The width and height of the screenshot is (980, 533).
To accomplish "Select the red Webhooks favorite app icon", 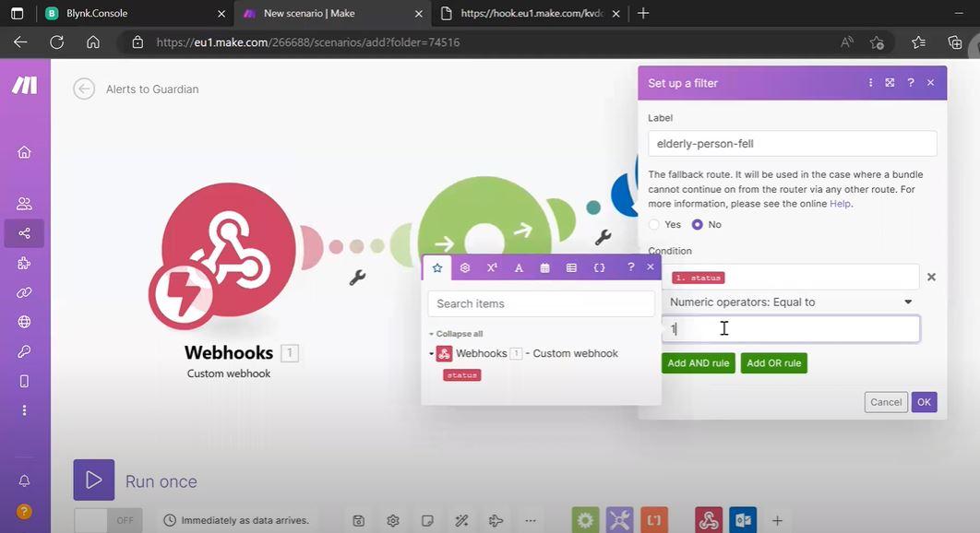I will pyautogui.click(x=709, y=520).
